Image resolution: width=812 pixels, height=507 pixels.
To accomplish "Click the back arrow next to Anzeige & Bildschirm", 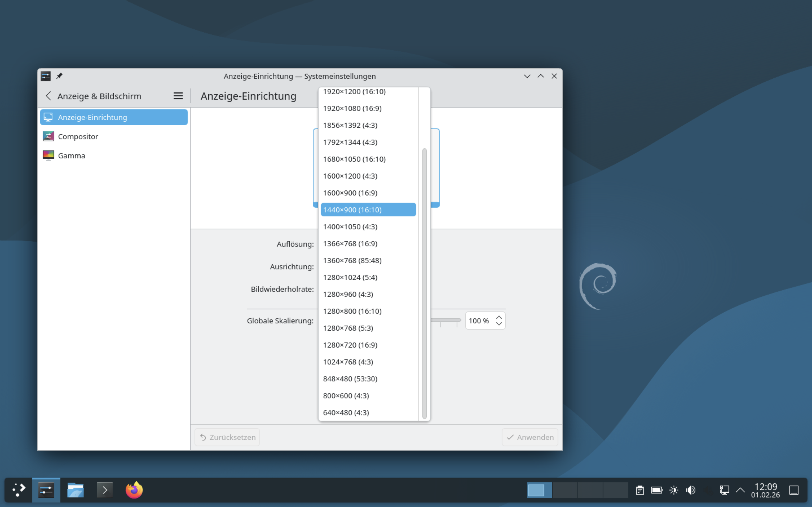I will click(48, 96).
